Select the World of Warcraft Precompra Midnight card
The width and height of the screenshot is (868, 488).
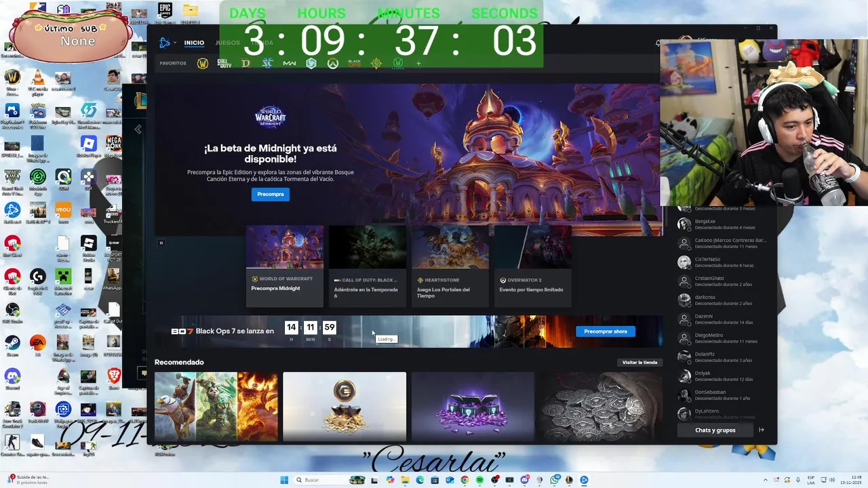point(285,266)
